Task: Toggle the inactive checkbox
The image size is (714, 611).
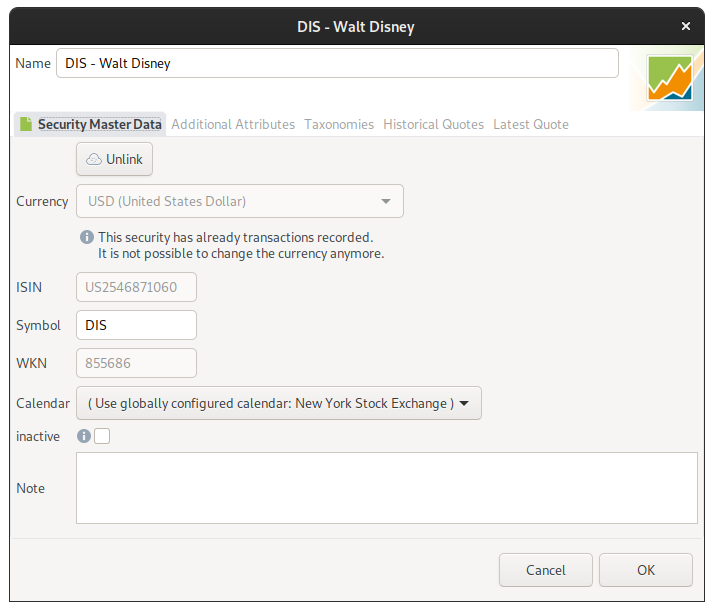Action: (x=102, y=436)
